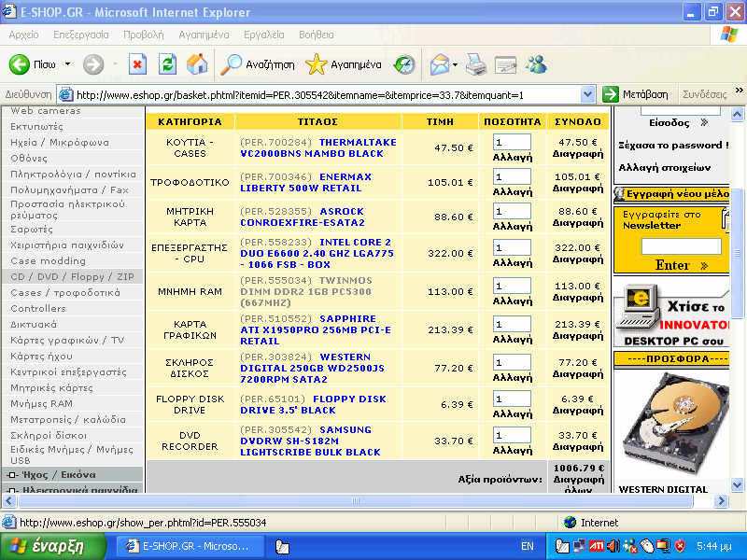Expand the address bar URL dropdown
Image resolution: width=747 pixels, height=560 pixels.
(588, 95)
